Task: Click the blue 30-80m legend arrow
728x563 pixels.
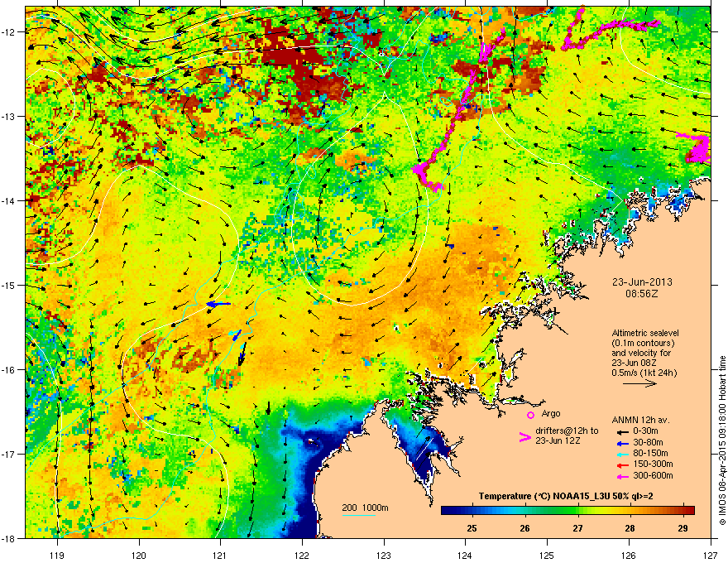Action: click(x=623, y=444)
